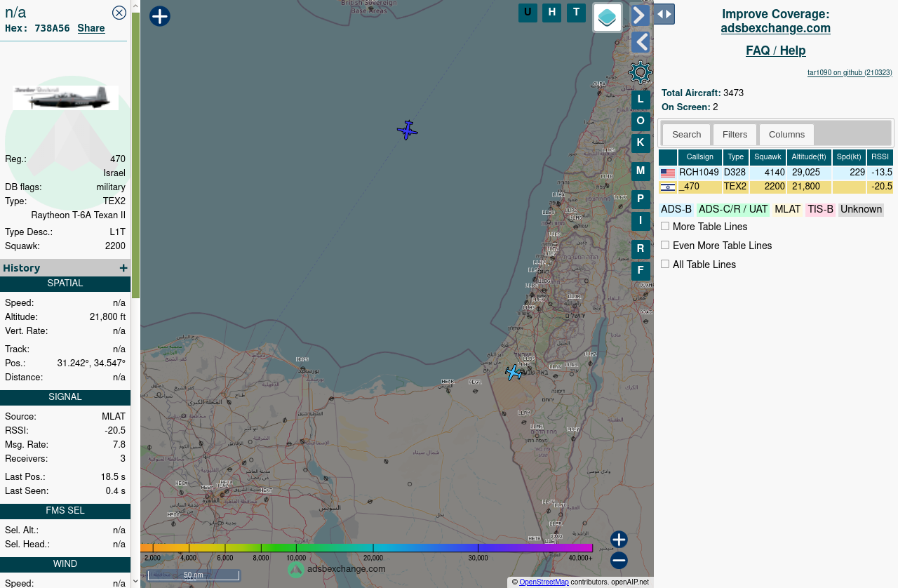Sort table by Callsign column
Viewport: 898px width, 588px height.
700,157
